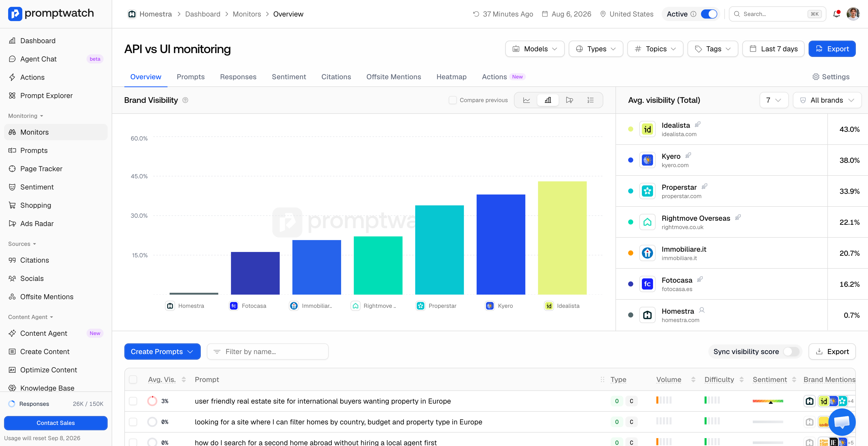The height and width of the screenshot is (446, 868).
Task: Collapse the Monitoring sidebar section
Action: tap(26, 116)
